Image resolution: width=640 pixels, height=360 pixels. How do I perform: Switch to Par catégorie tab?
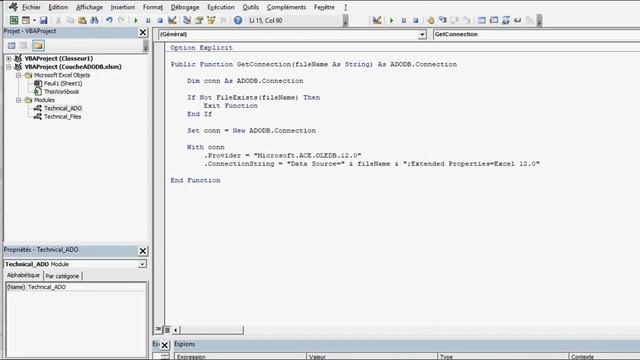click(x=62, y=276)
